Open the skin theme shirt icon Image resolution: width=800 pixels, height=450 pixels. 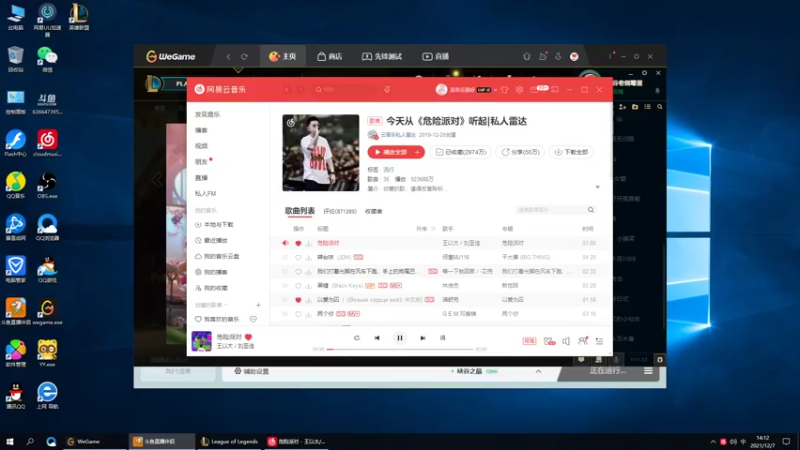click(x=505, y=90)
